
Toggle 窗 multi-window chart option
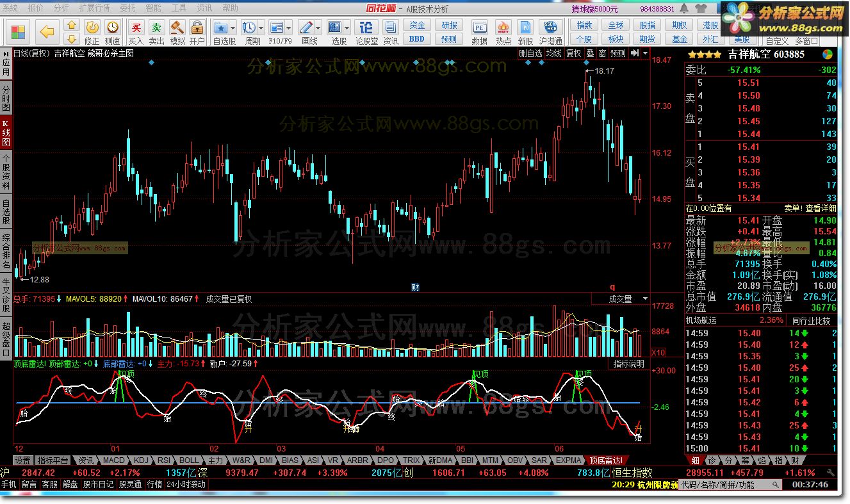coord(603,54)
